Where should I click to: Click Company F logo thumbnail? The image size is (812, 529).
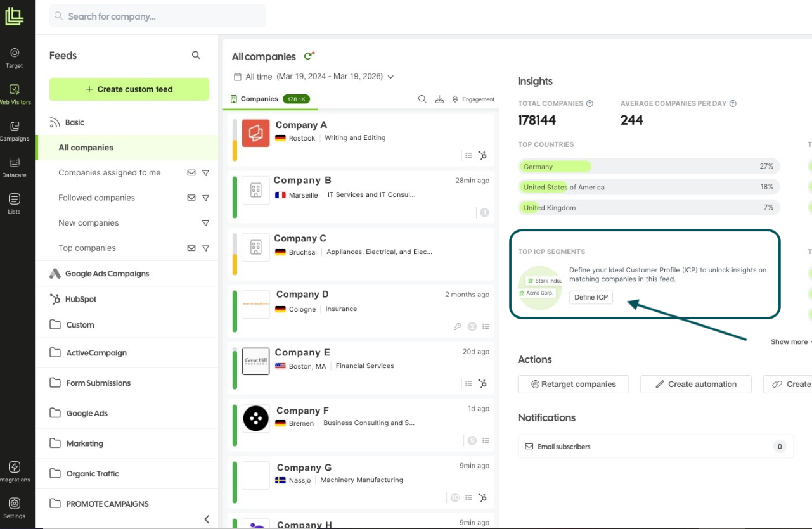[255, 419]
